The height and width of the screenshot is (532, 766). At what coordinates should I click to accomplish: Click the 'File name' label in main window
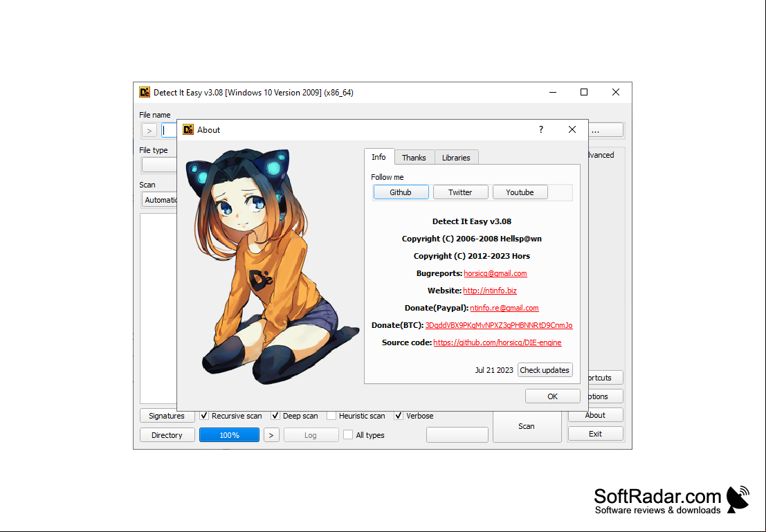tap(155, 115)
